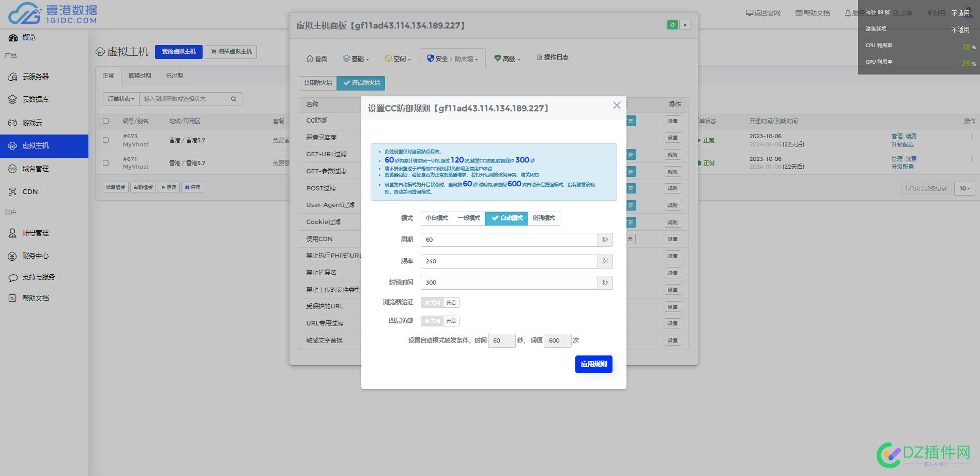Click 自动续费 button

143,187
